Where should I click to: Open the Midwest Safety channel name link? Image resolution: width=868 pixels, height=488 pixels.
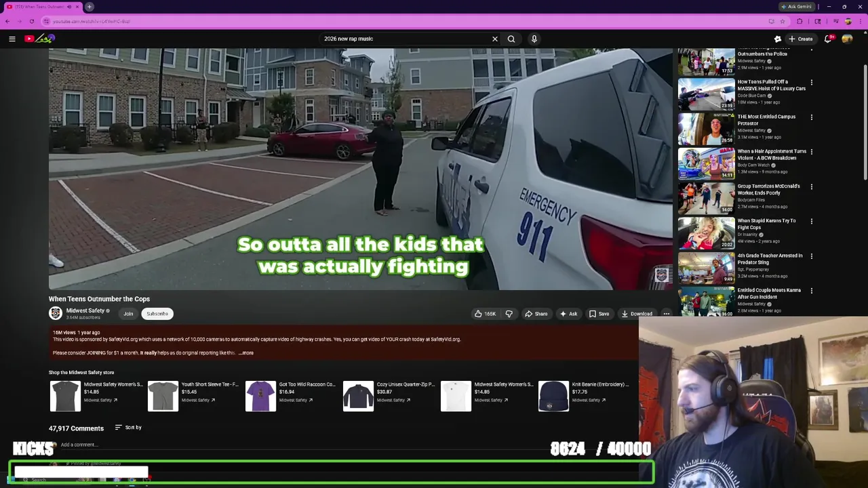pyautogui.click(x=85, y=310)
